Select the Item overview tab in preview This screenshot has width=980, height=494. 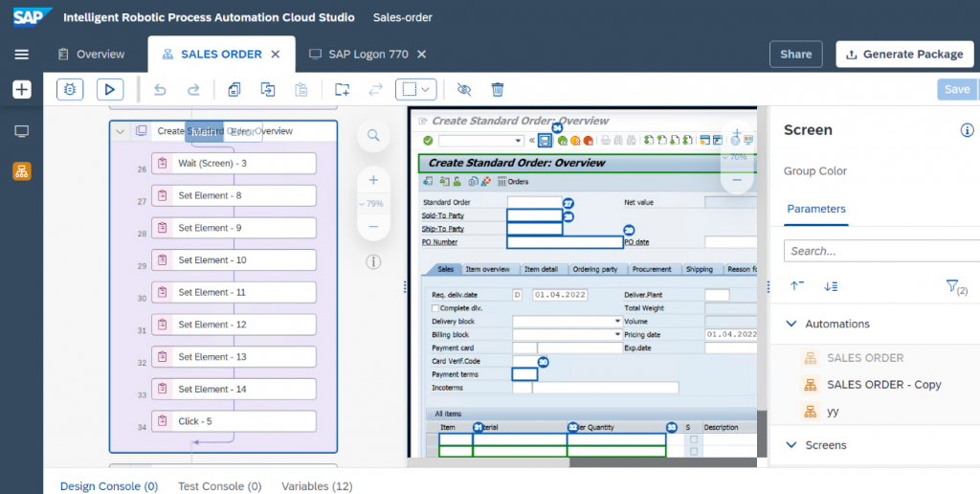point(487,270)
